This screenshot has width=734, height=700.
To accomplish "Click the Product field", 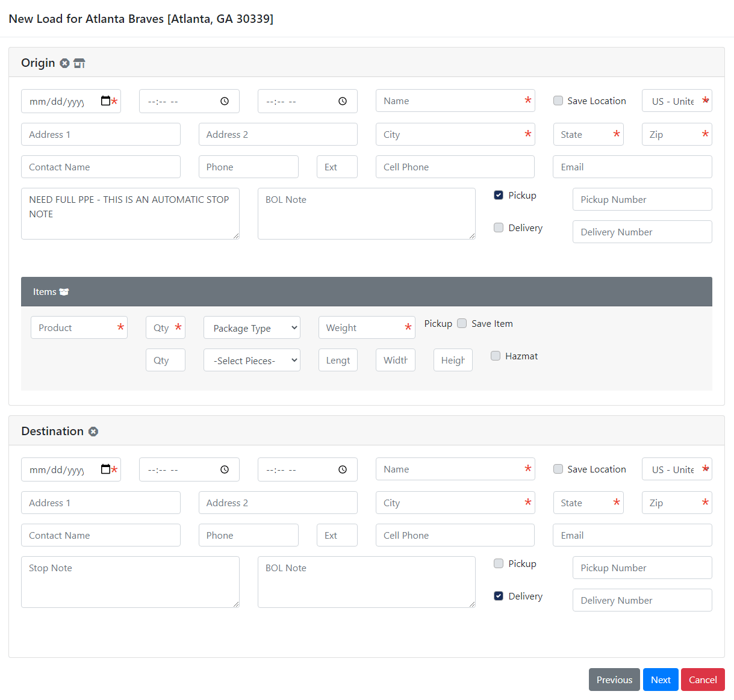I will pos(79,327).
